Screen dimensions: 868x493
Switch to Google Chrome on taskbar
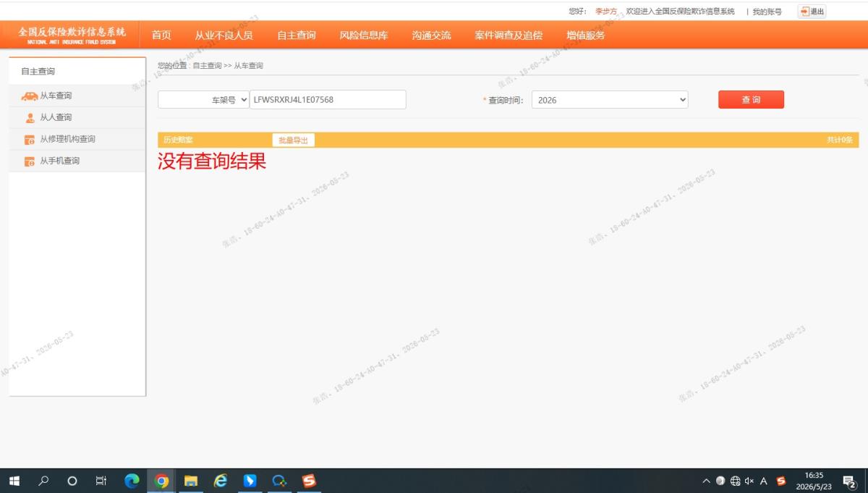point(161,481)
